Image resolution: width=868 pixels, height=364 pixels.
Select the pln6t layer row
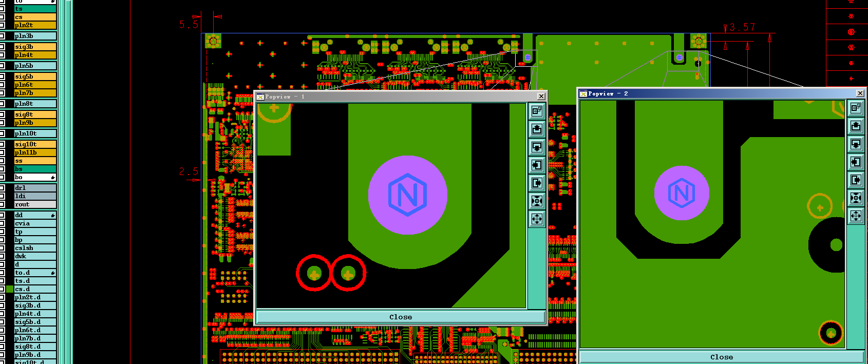pos(35,85)
